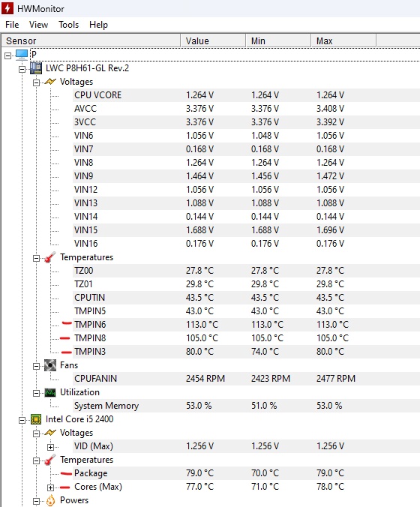This screenshot has height=507, width=420.
Task: Expand the VID (Max) voltage entry
Action: point(50,447)
